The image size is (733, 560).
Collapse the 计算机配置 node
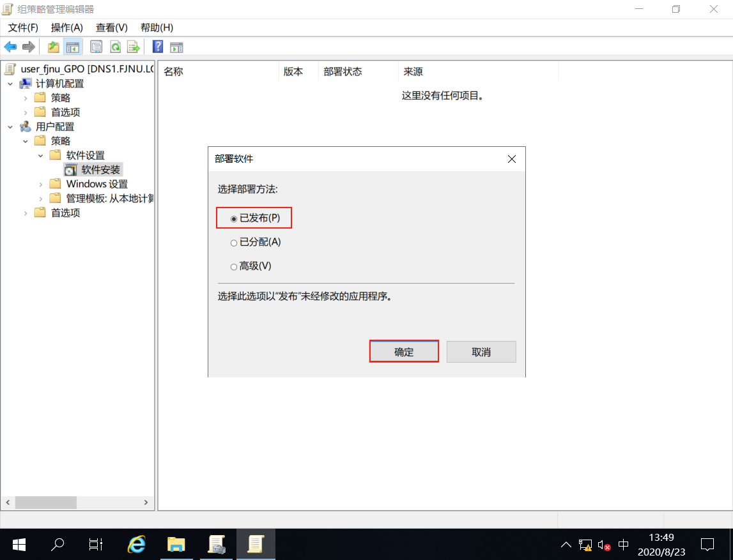point(10,84)
